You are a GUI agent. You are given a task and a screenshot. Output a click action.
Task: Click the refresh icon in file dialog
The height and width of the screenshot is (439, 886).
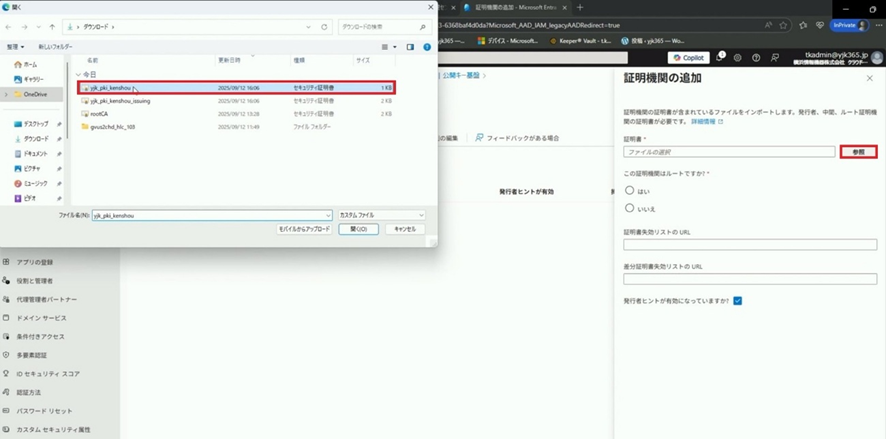325,27
